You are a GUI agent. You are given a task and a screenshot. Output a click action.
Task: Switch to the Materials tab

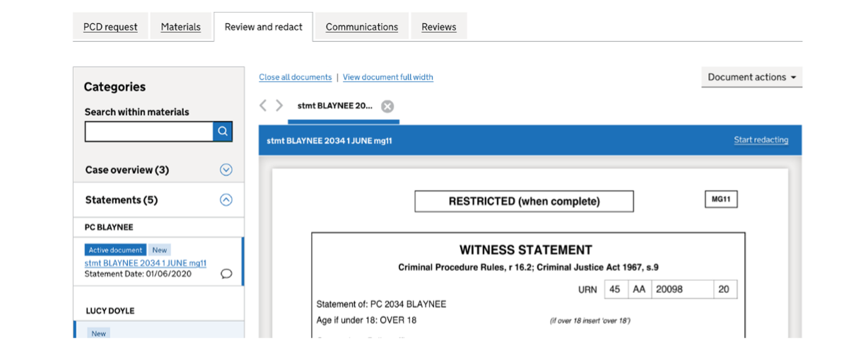pyautogui.click(x=181, y=27)
